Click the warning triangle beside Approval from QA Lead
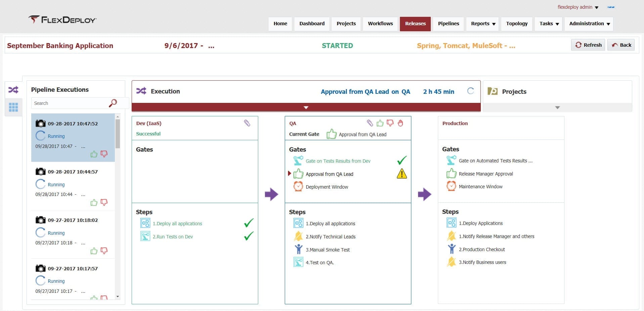The image size is (644, 311). click(402, 173)
